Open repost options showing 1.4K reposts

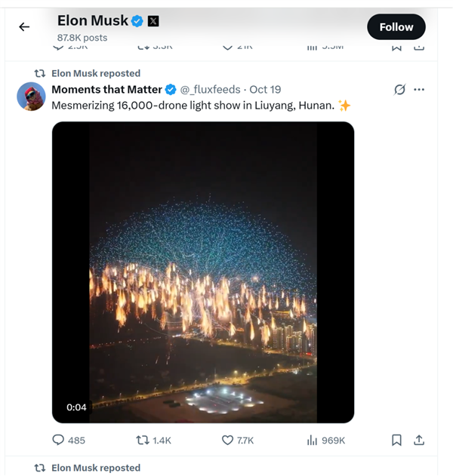pos(142,440)
